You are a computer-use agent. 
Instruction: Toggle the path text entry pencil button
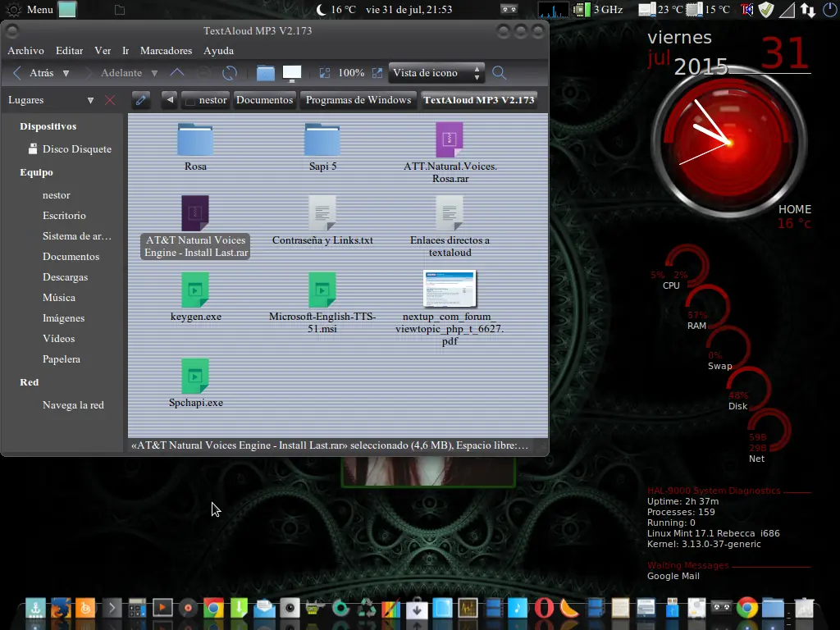click(x=141, y=100)
